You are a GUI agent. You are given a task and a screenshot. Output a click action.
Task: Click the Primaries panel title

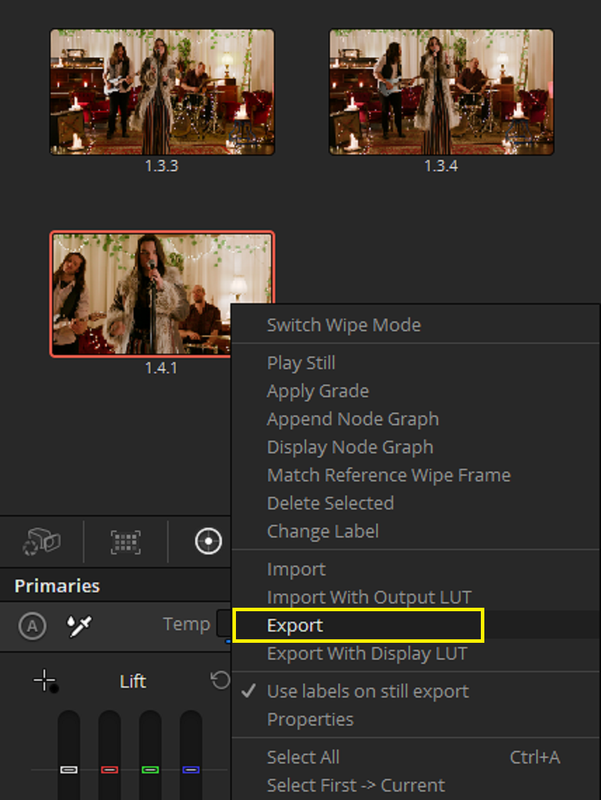[57, 586]
